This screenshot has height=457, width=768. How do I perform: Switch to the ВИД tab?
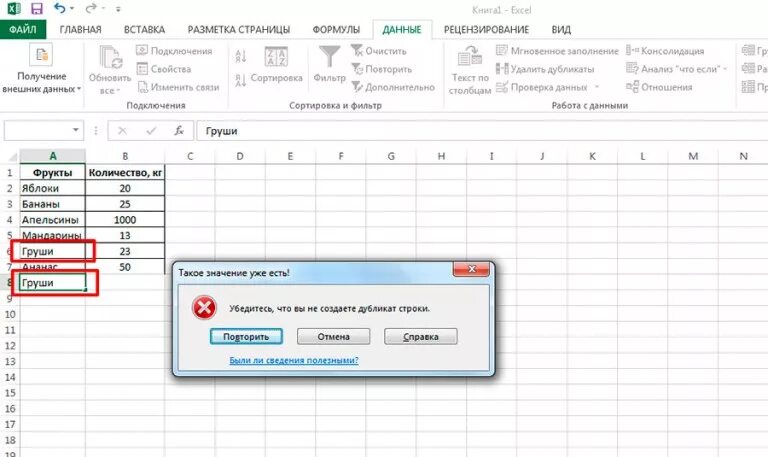561,29
